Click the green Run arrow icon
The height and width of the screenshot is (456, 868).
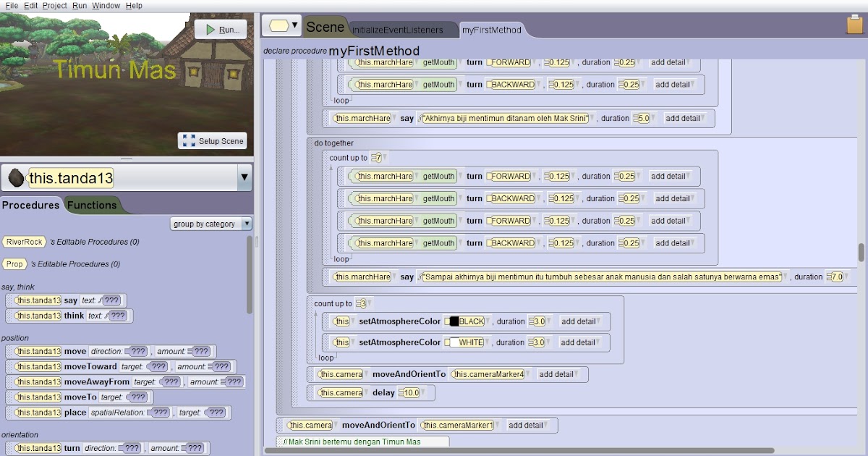(x=211, y=30)
